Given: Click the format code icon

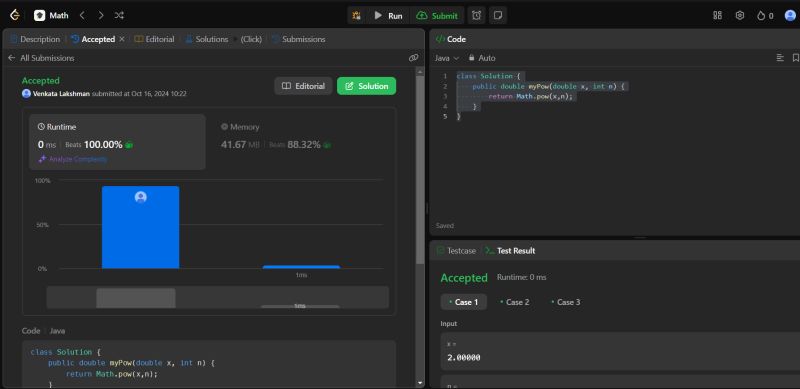Looking at the screenshot, I should click(780, 58).
